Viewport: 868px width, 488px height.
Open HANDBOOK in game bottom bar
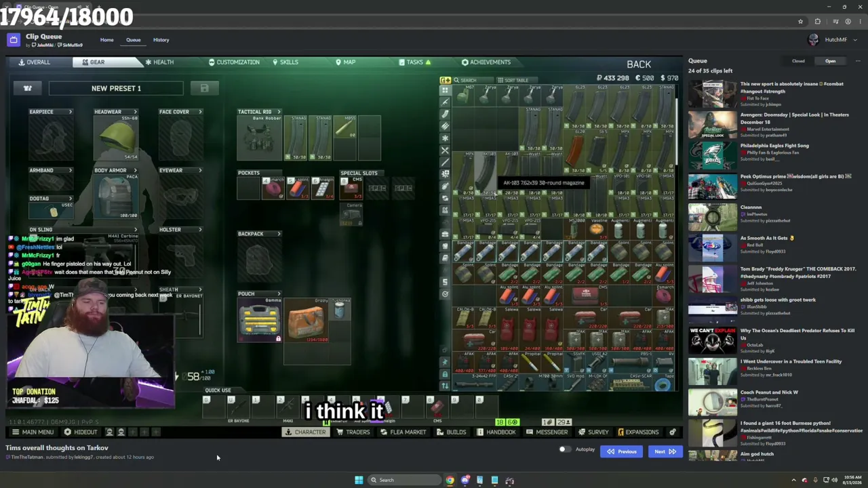pos(497,432)
